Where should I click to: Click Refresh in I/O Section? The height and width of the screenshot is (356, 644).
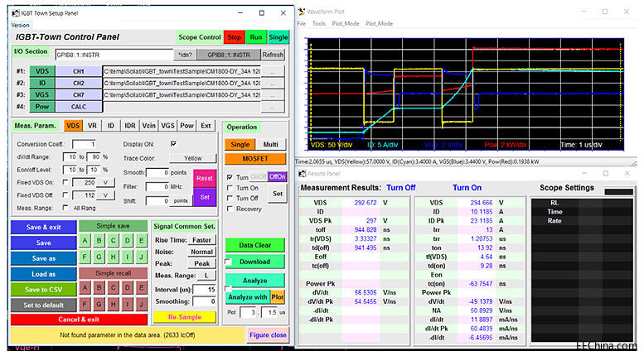[273, 55]
